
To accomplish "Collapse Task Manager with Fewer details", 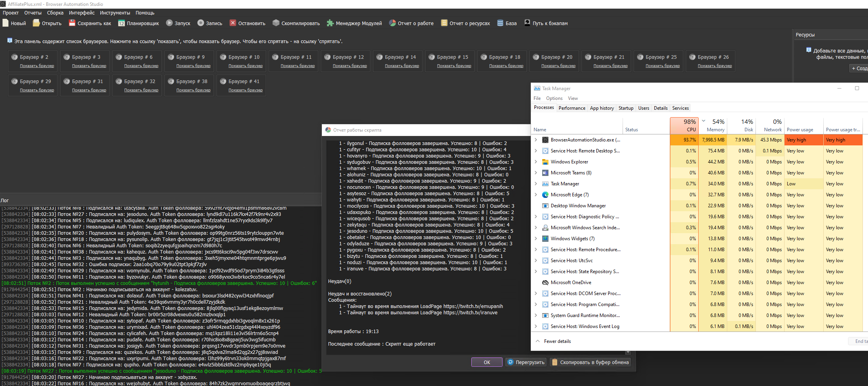I will pos(557,341).
